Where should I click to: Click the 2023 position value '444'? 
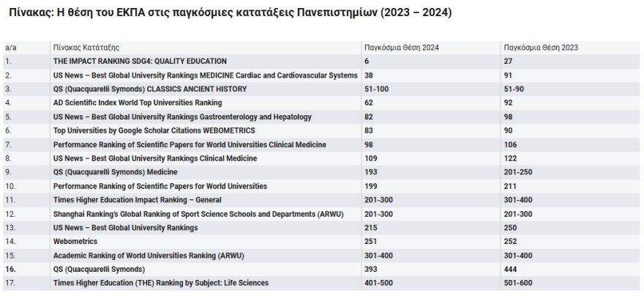[x=510, y=269]
